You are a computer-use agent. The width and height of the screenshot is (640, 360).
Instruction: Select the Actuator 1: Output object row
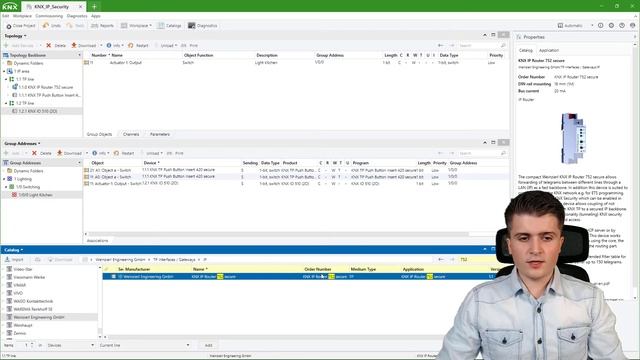click(296, 63)
